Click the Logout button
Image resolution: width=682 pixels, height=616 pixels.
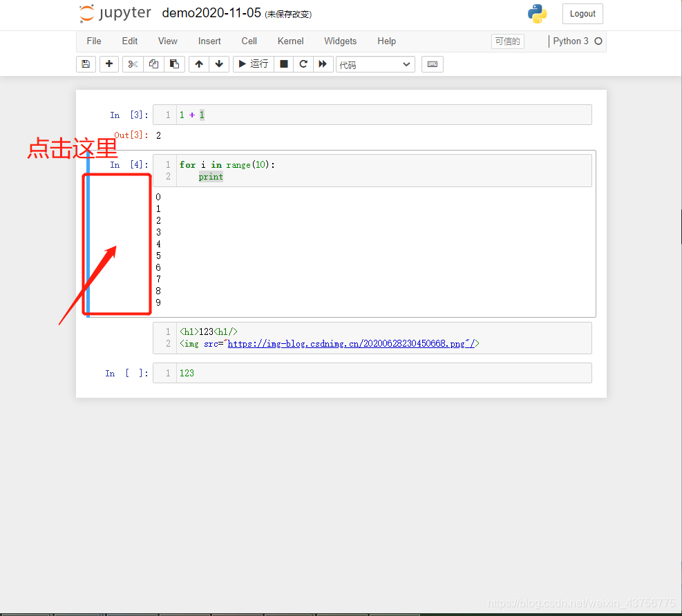point(582,13)
